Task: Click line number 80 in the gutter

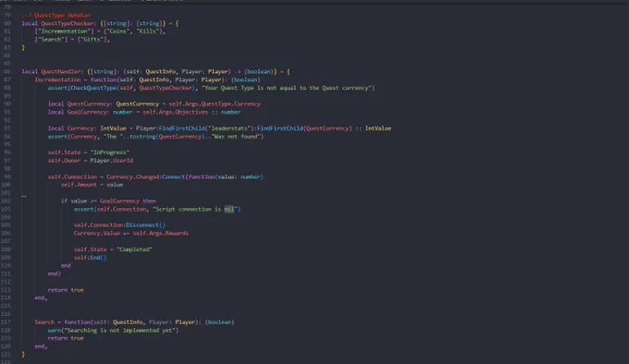Action: coord(7,23)
